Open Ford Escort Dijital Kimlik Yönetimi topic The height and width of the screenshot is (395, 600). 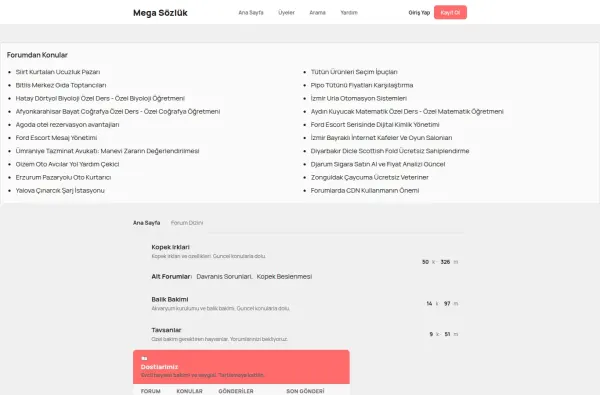[x=375, y=124]
